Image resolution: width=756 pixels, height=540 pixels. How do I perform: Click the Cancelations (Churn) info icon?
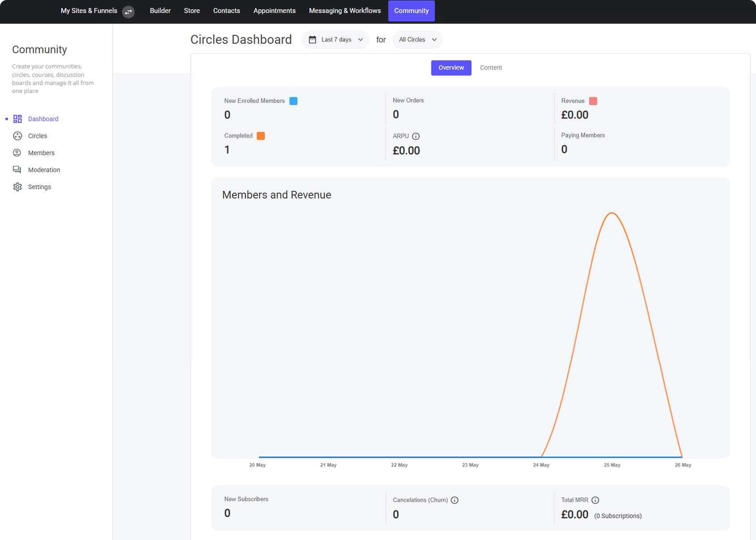tap(454, 500)
